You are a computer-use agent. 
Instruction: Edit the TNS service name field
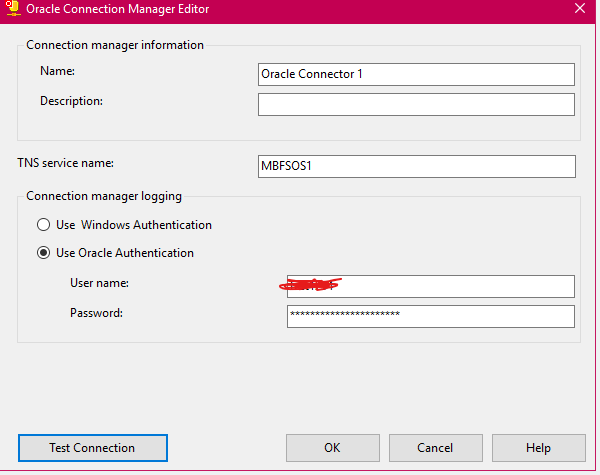(x=417, y=166)
